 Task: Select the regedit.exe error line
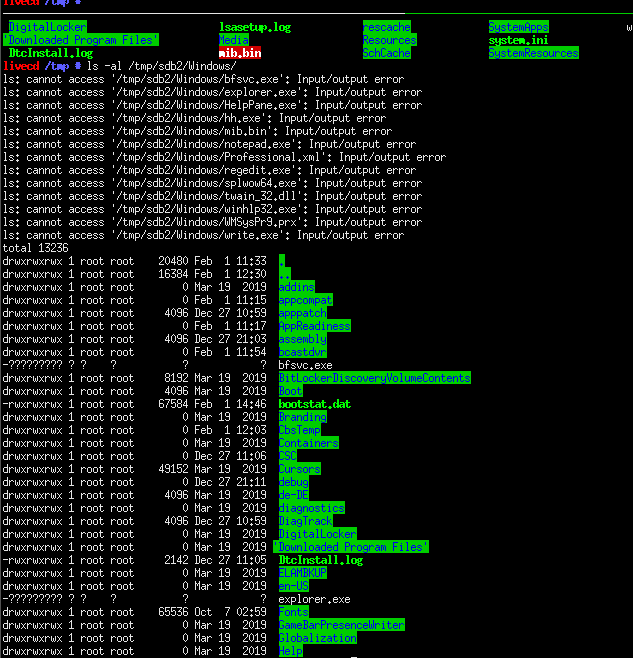pos(209,170)
